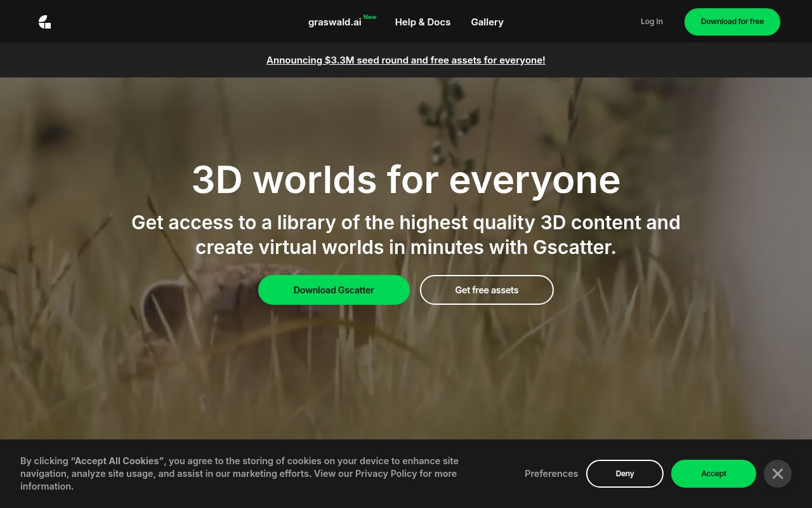This screenshot has width=812, height=508.
Task: View the Privacy Policy link
Action: click(384, 473)
